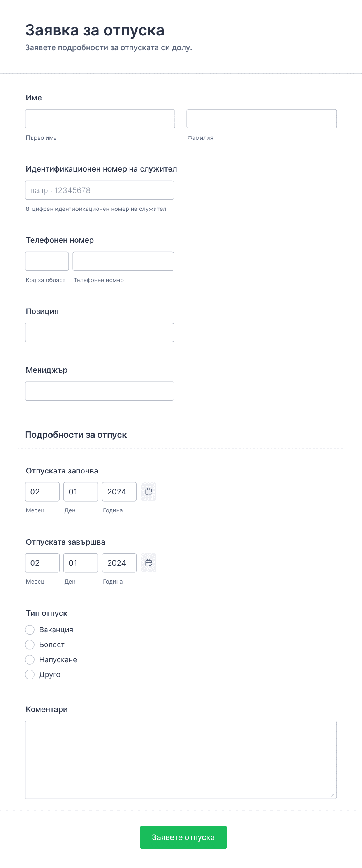Select the Ваканция leave type

coord(30,630)
